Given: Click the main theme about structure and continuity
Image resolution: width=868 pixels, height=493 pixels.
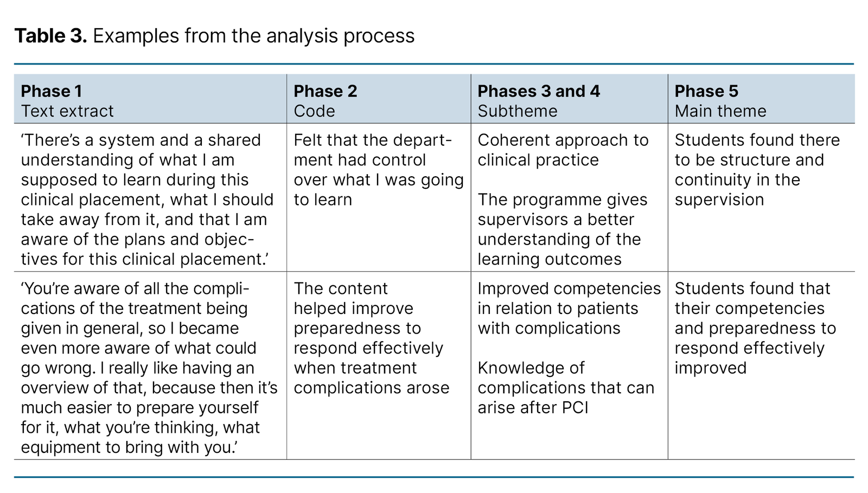Looking at the screenshot, I should click(x=757, y=170).
